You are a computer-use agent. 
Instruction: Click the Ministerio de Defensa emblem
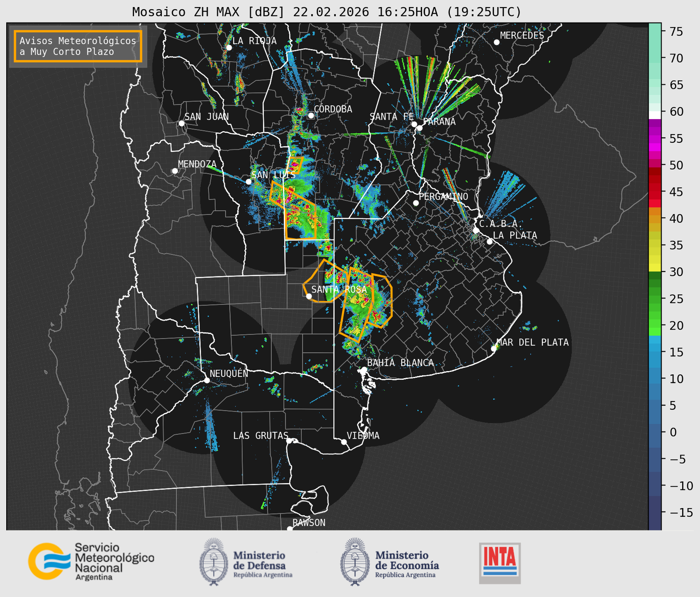(214, 562)
